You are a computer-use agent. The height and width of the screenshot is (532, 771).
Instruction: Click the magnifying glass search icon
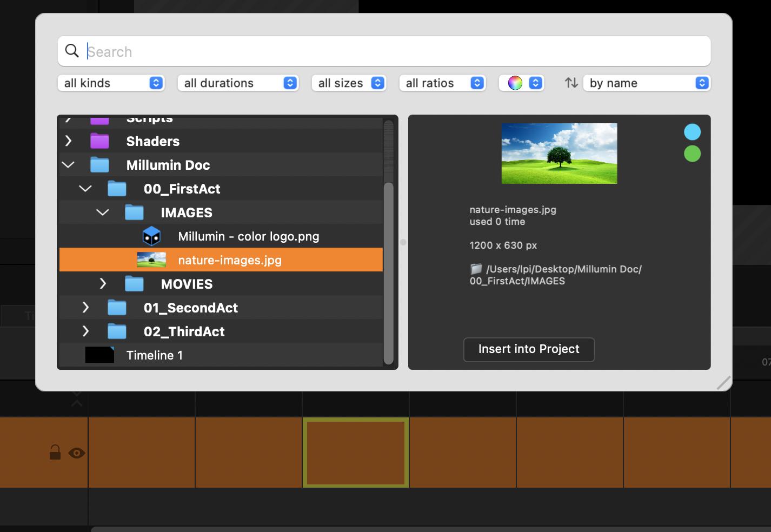pos(72,51)
